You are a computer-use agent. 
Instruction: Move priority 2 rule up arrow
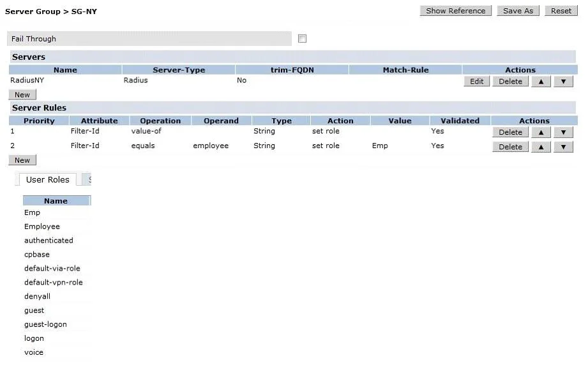(541, 147)
